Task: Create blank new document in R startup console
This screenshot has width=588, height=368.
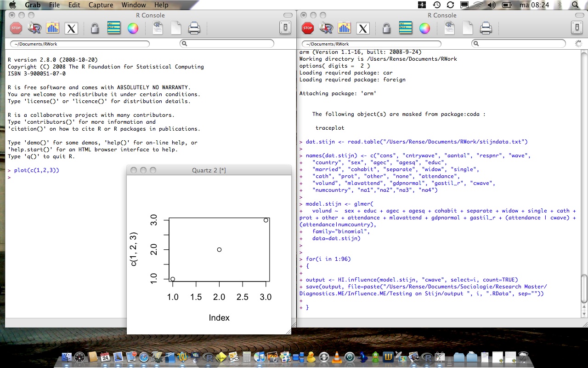Action: pos(176,29)
